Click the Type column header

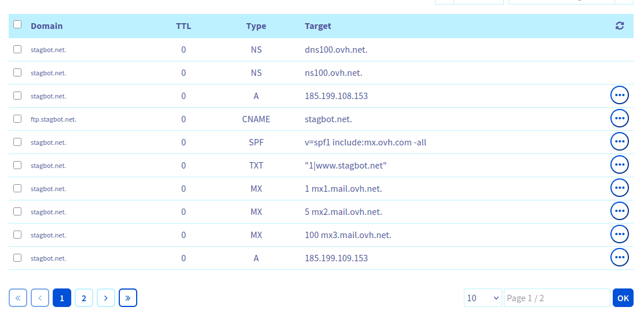(257, 26)
